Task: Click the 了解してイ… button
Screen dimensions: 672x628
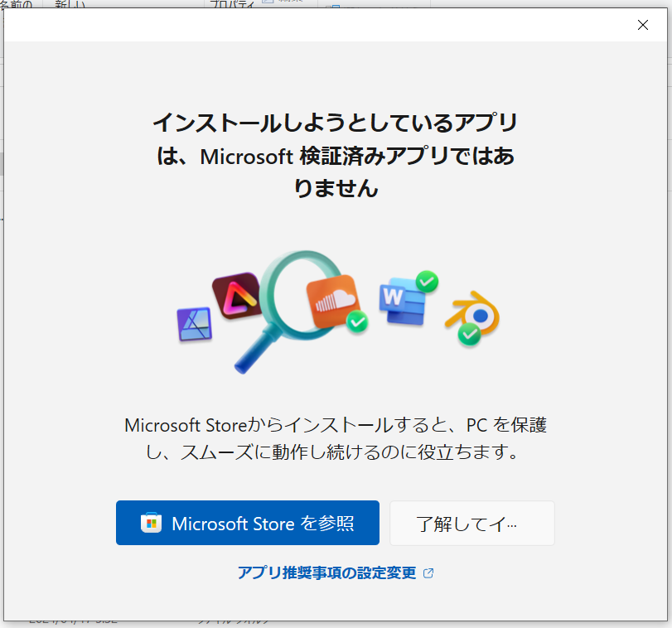Action: point(471,523)
